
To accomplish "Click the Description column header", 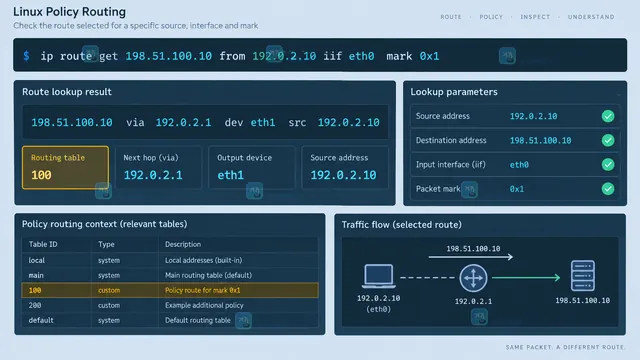I will (x=183, y=244).
